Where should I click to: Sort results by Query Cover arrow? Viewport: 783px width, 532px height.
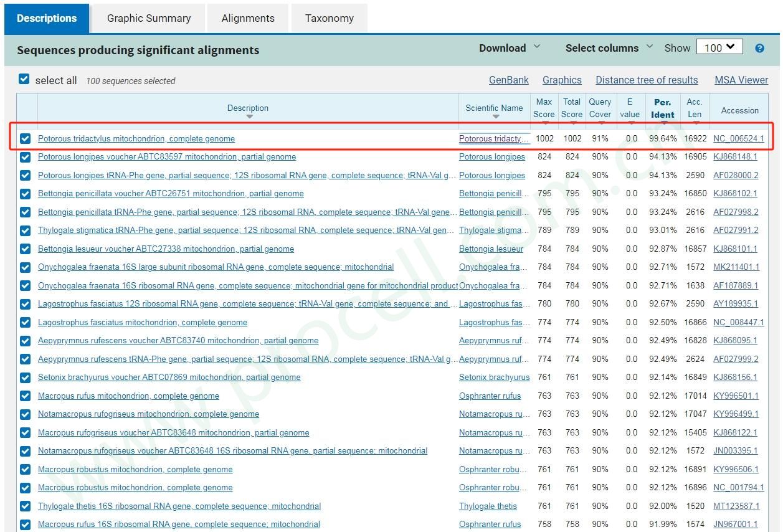(x=600, y=123)
